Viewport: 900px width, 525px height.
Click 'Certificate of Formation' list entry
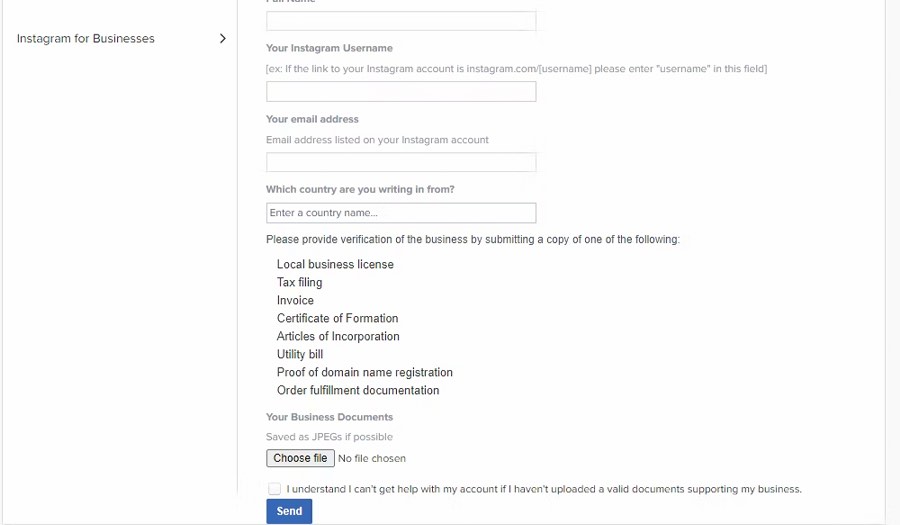click(337, 319)
